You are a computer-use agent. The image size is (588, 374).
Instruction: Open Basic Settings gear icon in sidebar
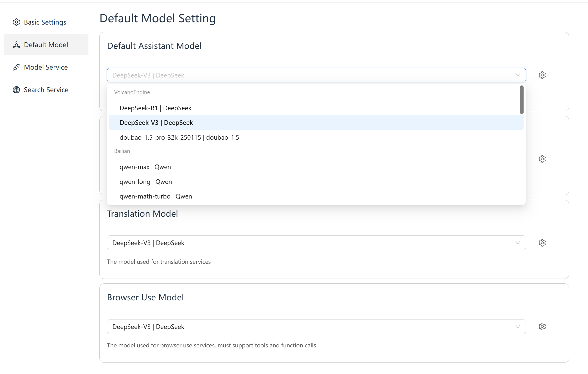[16, 22]
